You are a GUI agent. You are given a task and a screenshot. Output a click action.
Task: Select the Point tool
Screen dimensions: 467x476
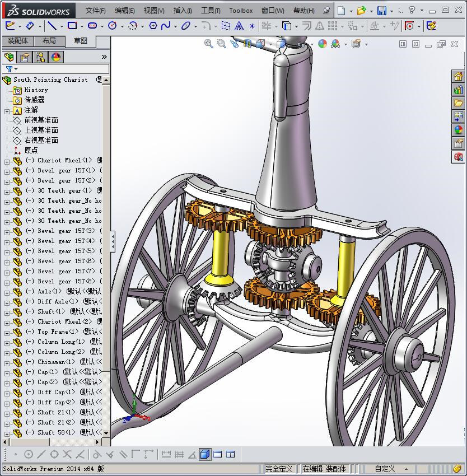pos(252,26)
